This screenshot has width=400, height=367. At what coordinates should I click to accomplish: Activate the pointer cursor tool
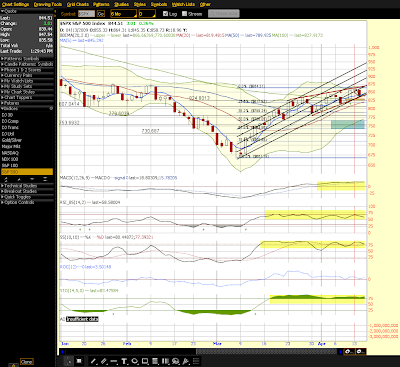69,361
